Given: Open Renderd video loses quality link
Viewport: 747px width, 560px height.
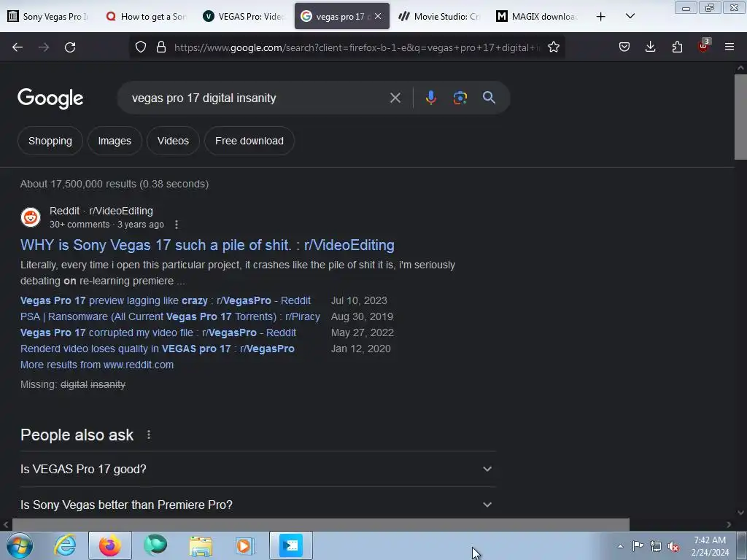Looking at the screenshot, I should 158,349.
